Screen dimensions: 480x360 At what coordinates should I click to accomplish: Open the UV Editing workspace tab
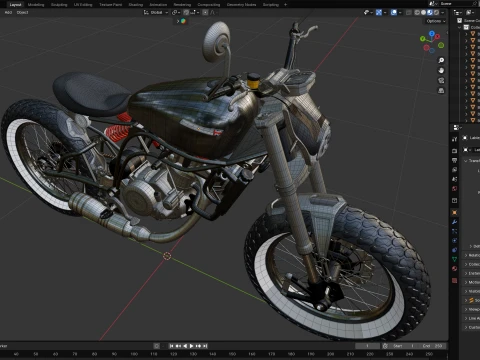(x=83, y=5)
